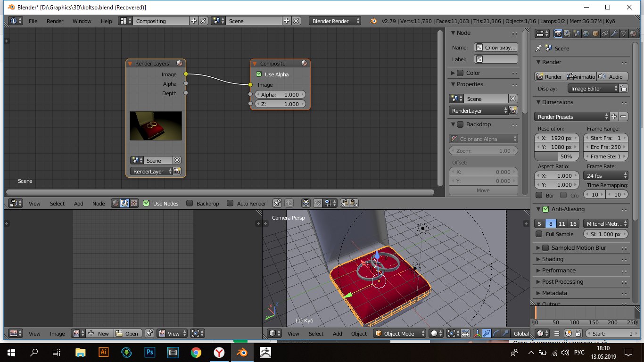Open the Modifiers tab (wrench icon)
The image size is (644, 362).
tap(614, 33)
